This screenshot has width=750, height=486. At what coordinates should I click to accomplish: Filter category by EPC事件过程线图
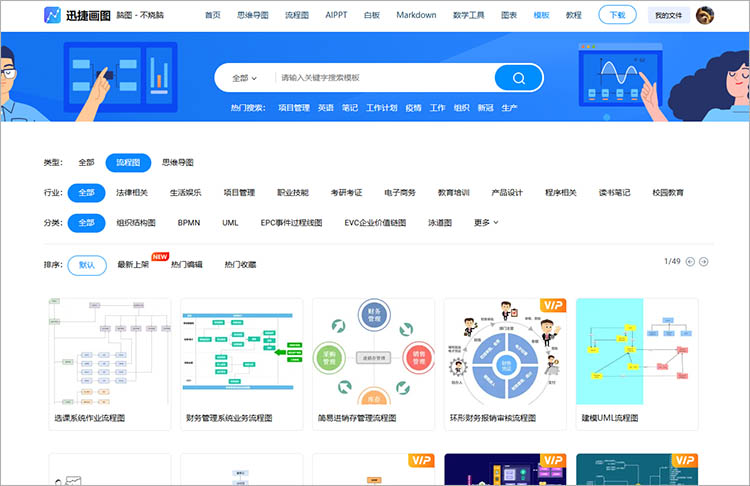tap(291, 223)
